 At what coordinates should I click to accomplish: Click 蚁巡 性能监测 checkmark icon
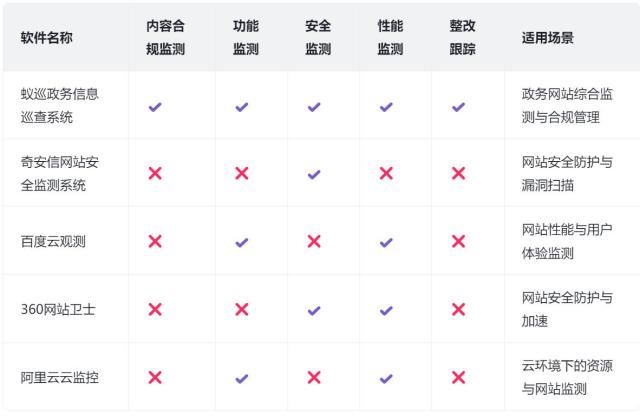tap(386, 106)
